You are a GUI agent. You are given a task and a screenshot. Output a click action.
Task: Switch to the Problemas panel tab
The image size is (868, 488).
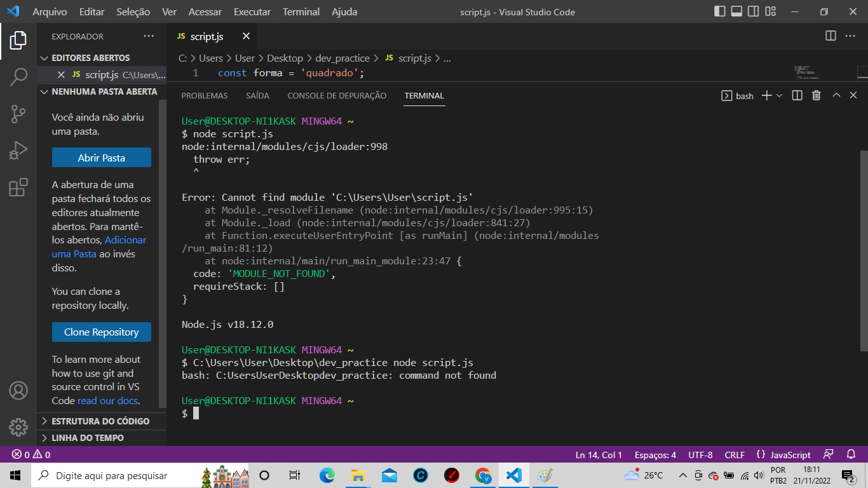(205, 96)
